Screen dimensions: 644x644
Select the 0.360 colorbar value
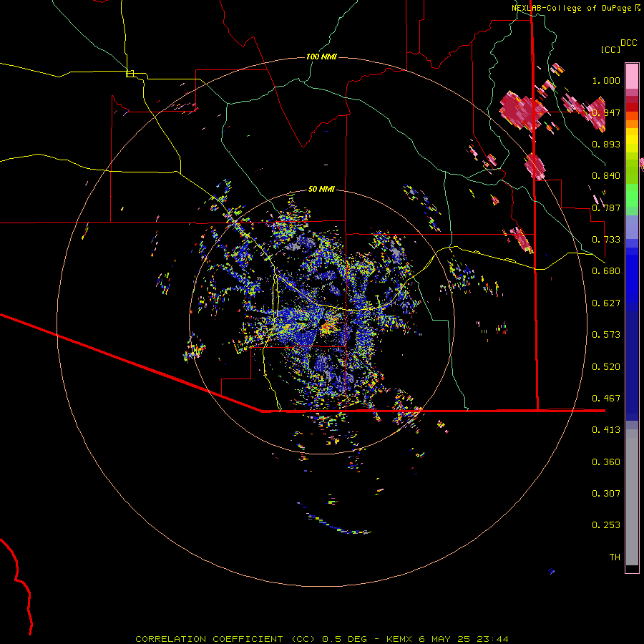coord(606,462)
